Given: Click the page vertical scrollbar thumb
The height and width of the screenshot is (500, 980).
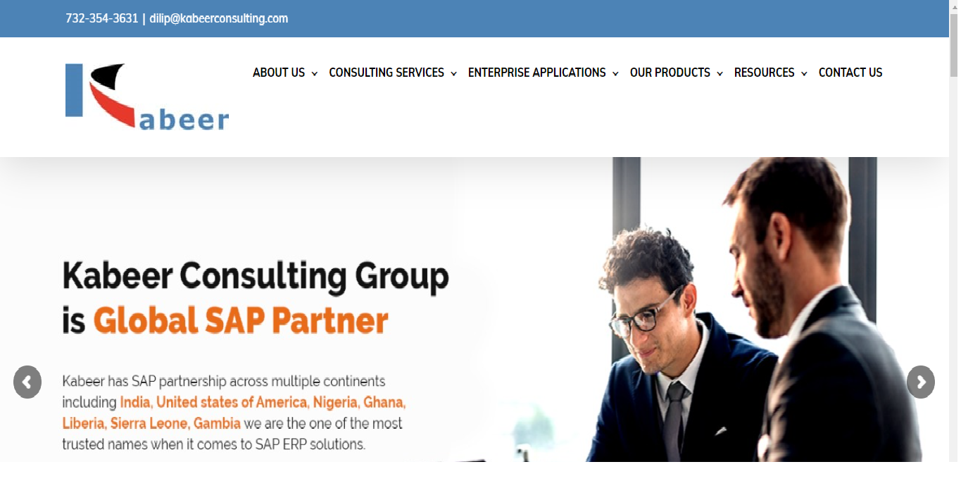Looking at the screenshot, I should [x=954, y=45].
